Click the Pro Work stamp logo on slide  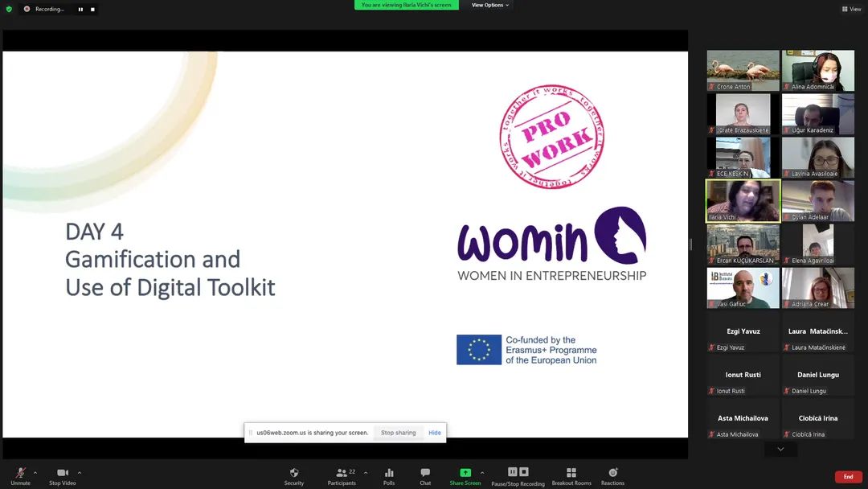point(551,137)
